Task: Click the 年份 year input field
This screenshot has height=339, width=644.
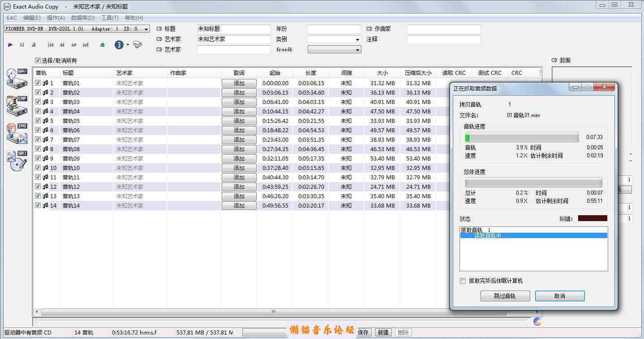Action: click(334, 29)
